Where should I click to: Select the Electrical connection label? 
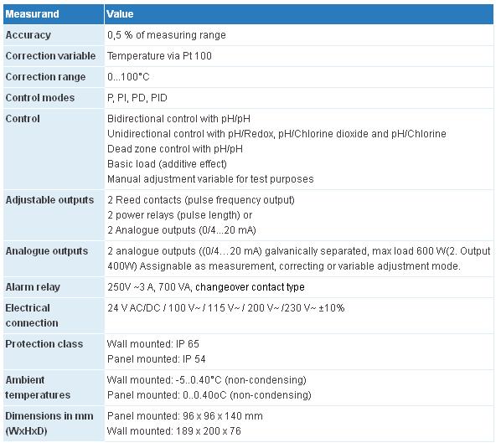32,316
